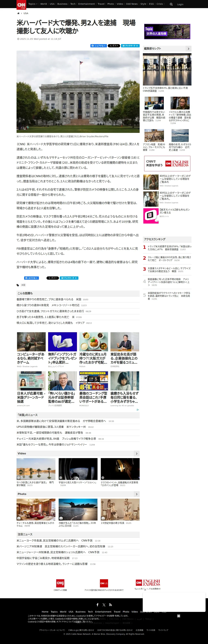Play the サハラ砂漠 lake video
The height and width of the screenshot is (644, 208).
(x=36, y=469)
